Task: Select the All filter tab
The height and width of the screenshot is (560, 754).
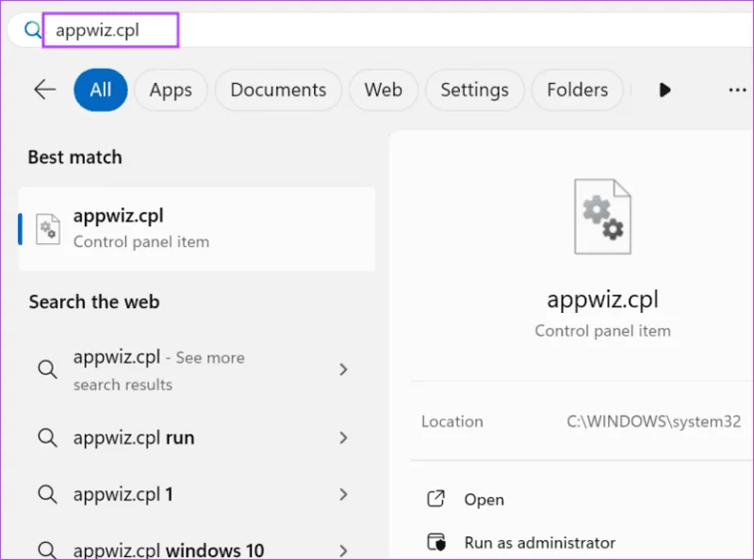Action: 101,90
